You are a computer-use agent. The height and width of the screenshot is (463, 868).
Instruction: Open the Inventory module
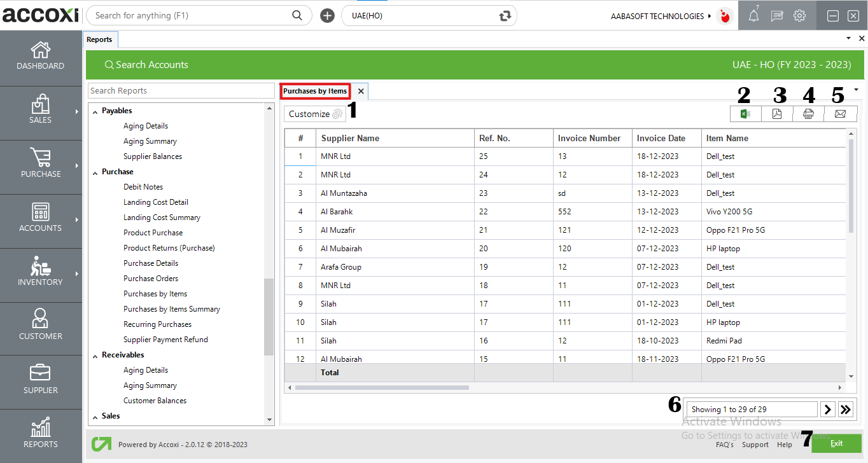tap(41, 272)
